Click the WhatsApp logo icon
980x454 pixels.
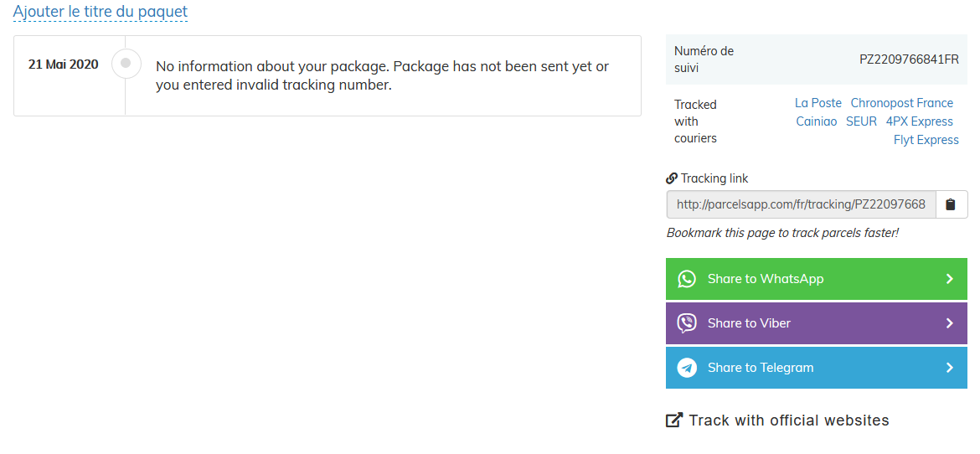[x=687, y=279]
